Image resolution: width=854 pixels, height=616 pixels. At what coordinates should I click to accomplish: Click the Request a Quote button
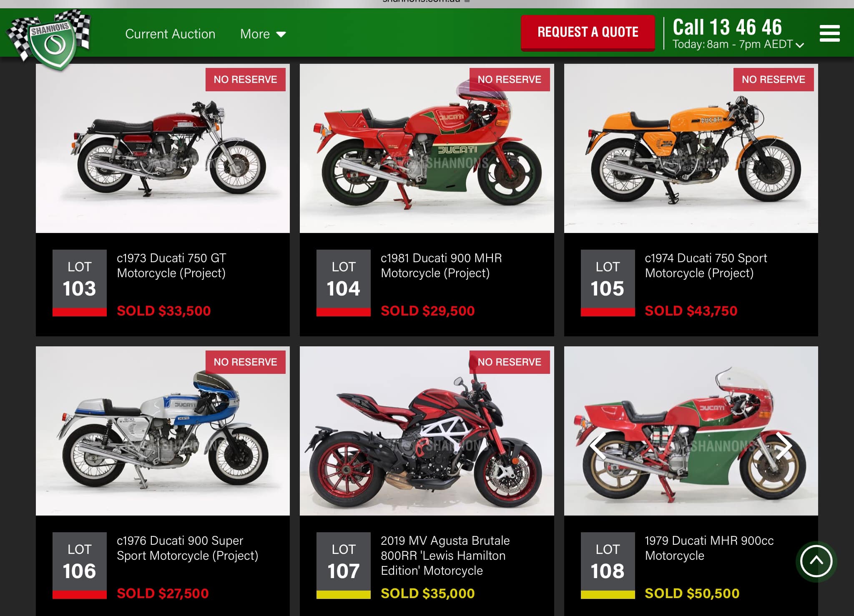pos(588,32)
